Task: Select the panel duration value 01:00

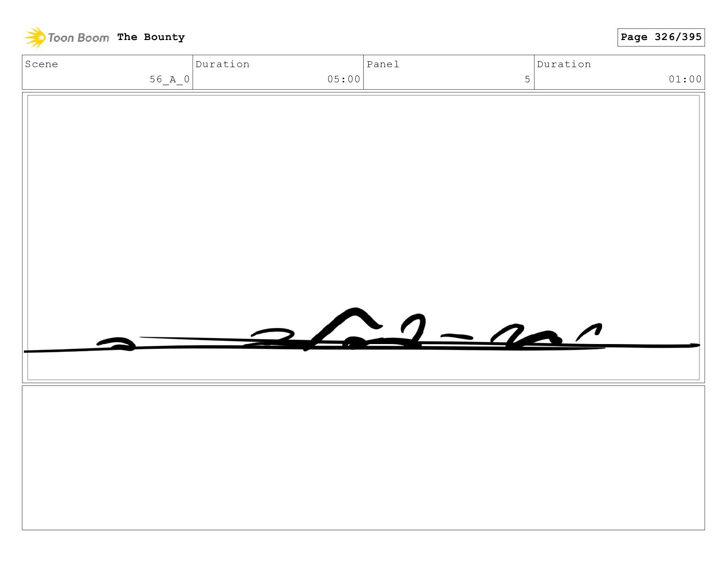Action: pos(685,79)
